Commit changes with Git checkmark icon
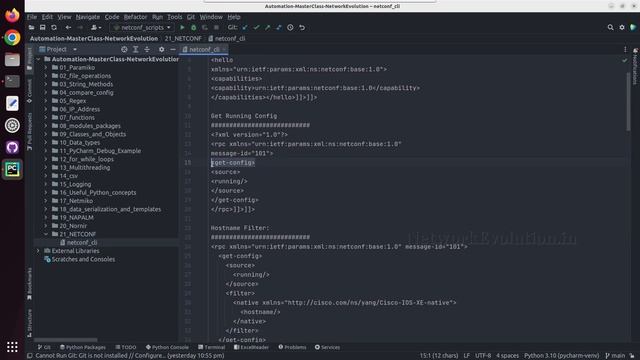Screen dimensions: 640x360 [256, 27]
